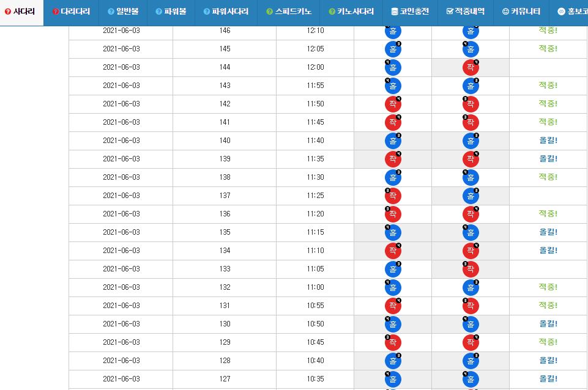Click the 11:00 time cell
Viewport: 588px width, 390px height.
point(315,288)
